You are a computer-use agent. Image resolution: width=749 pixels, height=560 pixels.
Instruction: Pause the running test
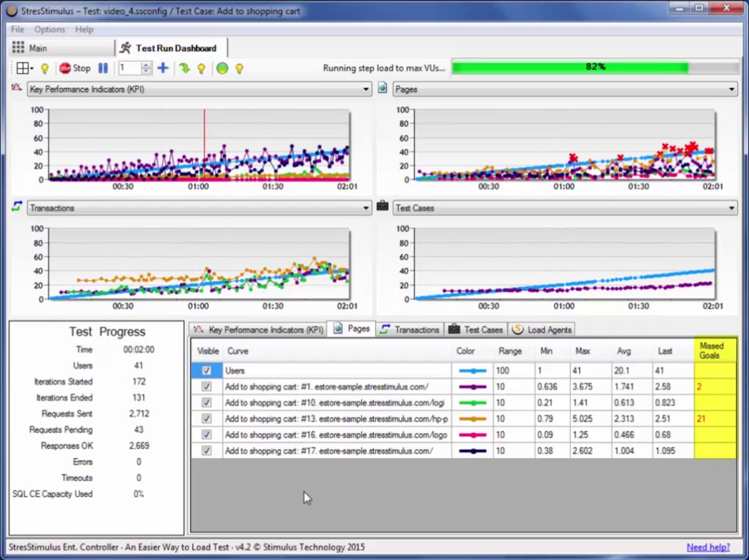103,68
